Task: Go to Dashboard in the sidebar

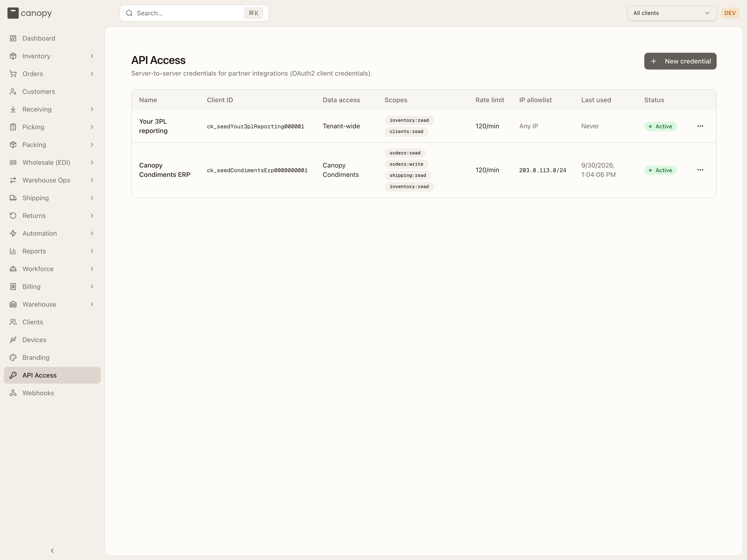Action: [52, 38]
